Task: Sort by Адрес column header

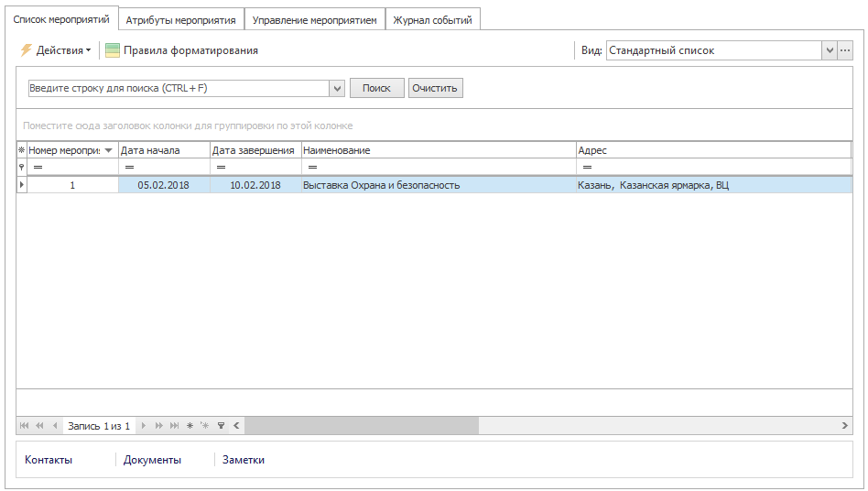Action: pyautogui.click(x=713, y=150)
